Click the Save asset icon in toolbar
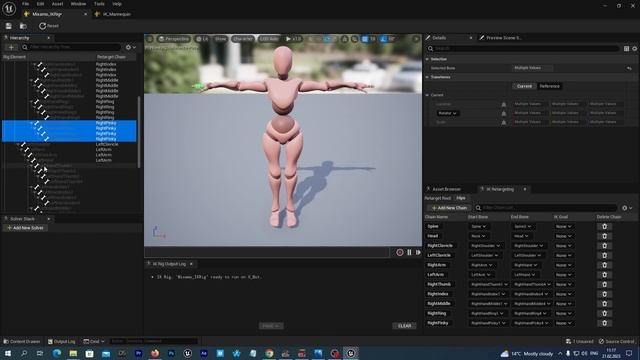 9,26
